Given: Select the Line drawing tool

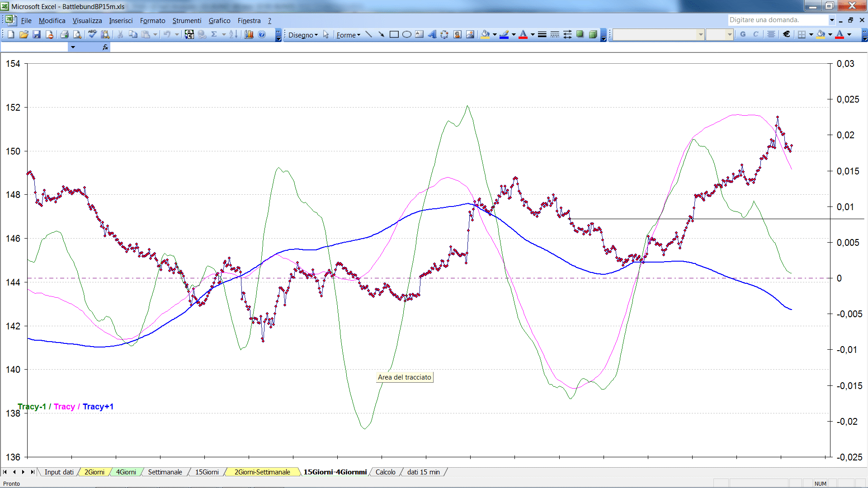Looking at the screenshot, I should (369, 34).
